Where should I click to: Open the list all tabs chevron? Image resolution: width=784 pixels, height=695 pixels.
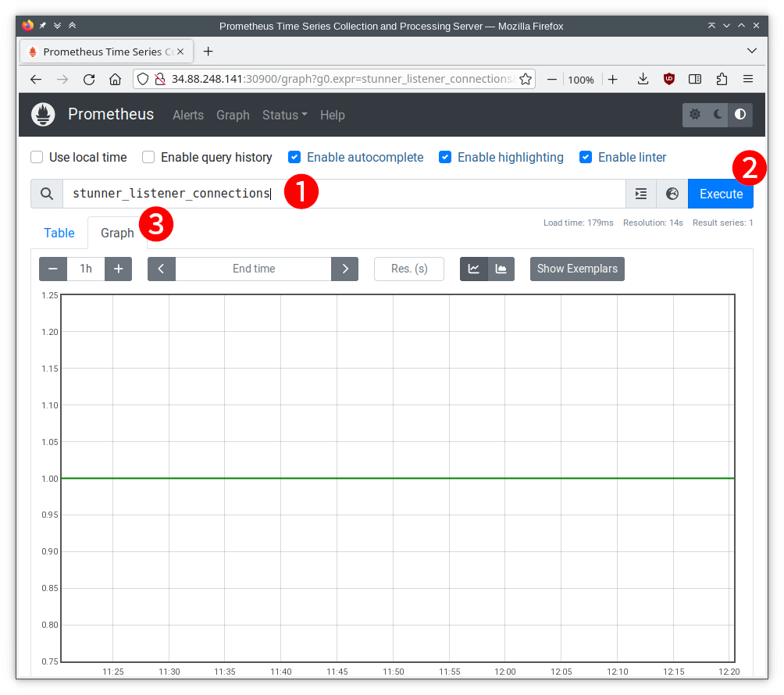(x=751, y=51)
